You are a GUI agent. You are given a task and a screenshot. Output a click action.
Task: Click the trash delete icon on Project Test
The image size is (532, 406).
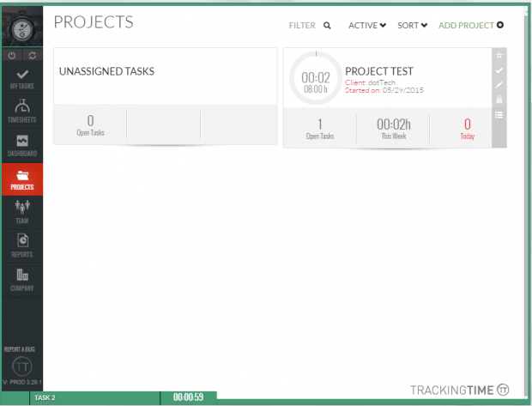point(499,100)
